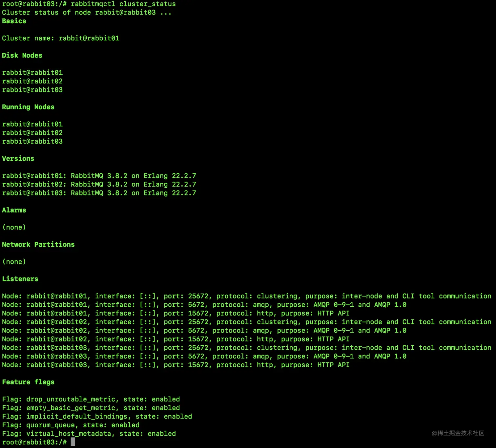Click the 'virtual_host_metadata' flag line
This screenshot has width=496, height=448.
(89, 434)
